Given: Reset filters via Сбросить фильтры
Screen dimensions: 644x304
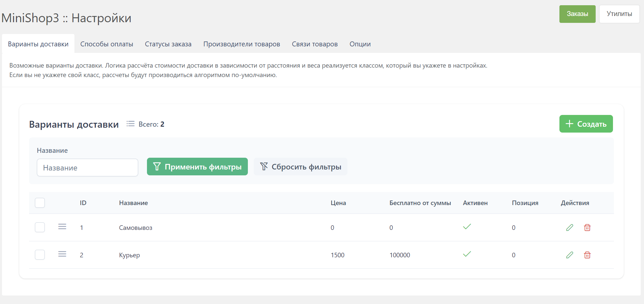Looking at the screenshot, I should 300,167.
